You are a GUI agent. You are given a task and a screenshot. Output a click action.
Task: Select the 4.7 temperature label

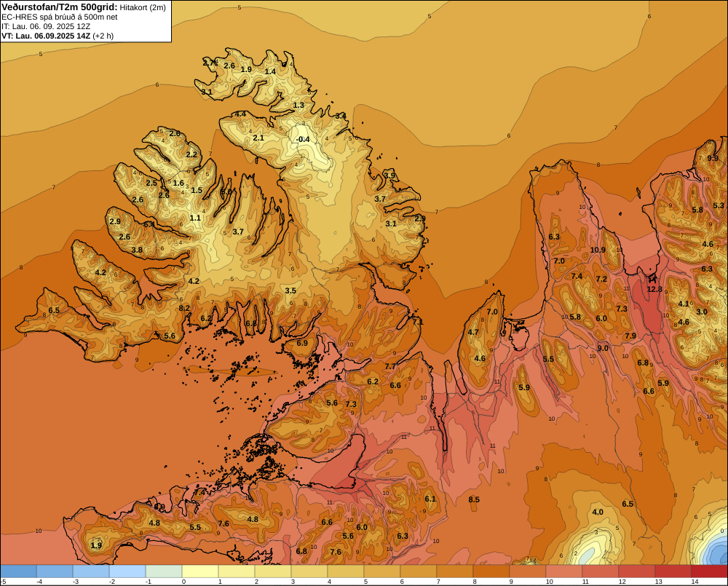click(473, 332)
